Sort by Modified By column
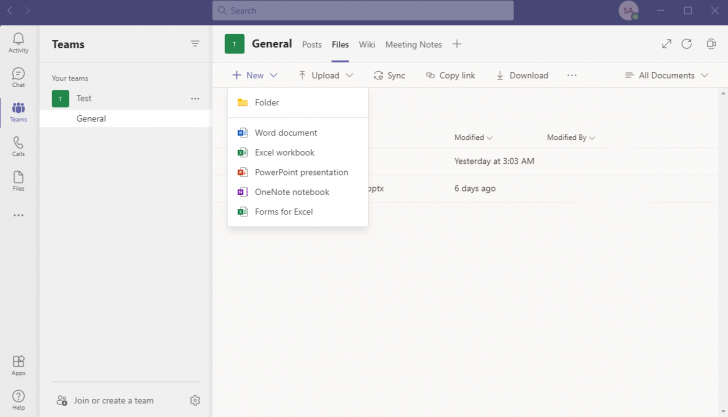Viewport: 728px width, 417px height. pos(571,137)
